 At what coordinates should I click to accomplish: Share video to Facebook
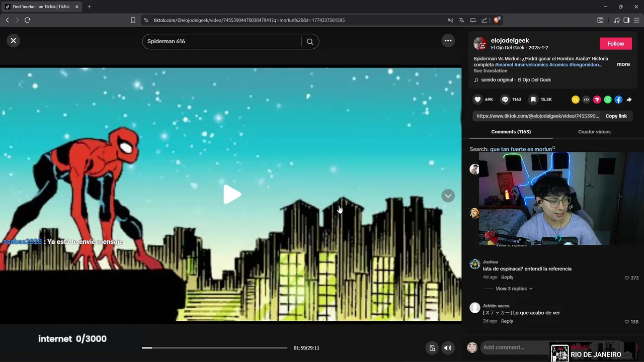click(x=618, y=100)
